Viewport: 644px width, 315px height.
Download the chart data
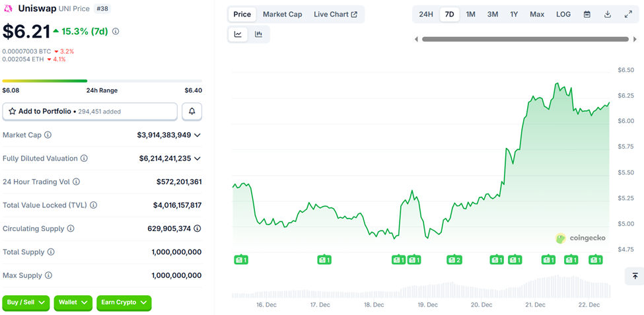pos(608,15)
